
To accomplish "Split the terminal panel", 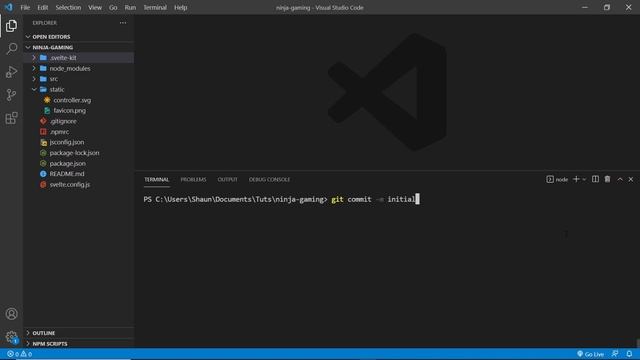I will [x=596, y=179].
